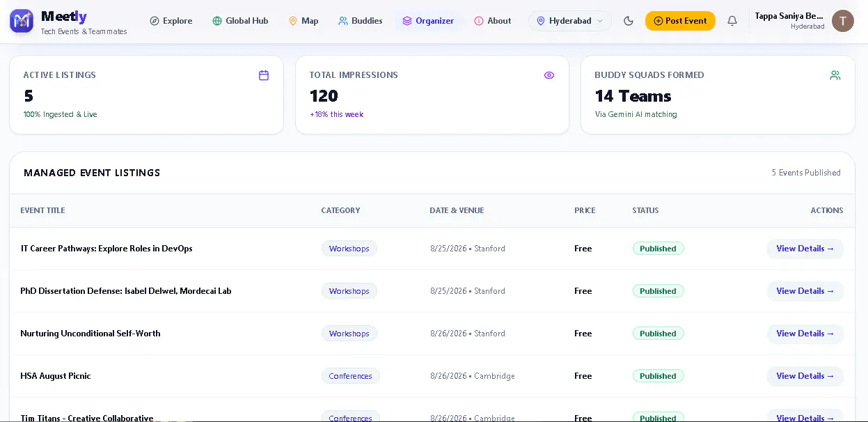
Task: Click Published status of HSA August Picnic
Action: click(x=658, y=376)
